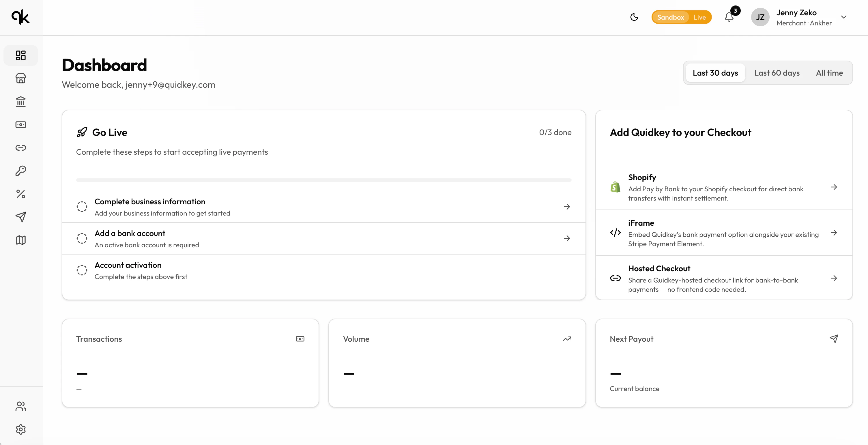Open the payment links icon in sidebar

20,147
